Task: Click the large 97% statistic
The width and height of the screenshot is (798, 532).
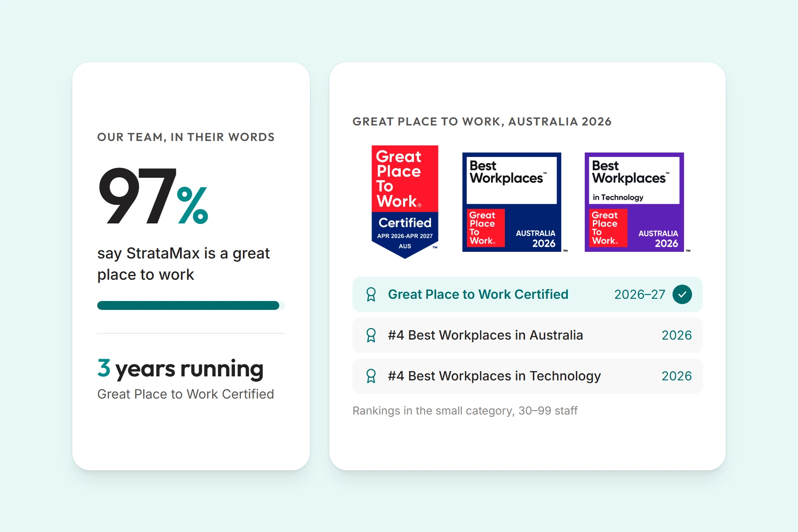Action: coord(153,196)
